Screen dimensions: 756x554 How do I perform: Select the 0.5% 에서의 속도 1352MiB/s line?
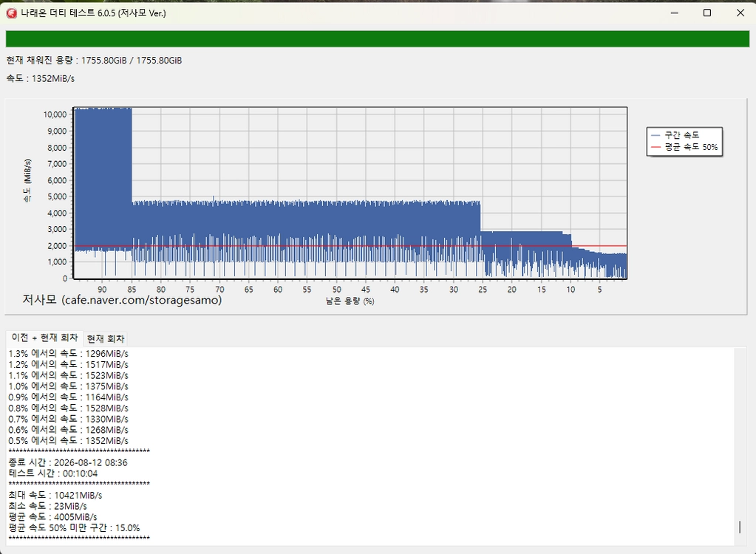(69, 441)
